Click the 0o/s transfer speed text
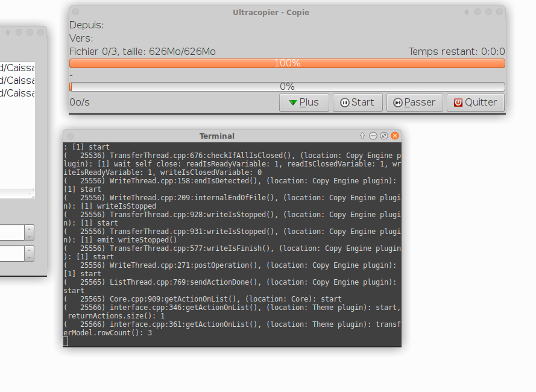This screenshot has width=536, height=392. pyautogui.click(x=80, y=103)
